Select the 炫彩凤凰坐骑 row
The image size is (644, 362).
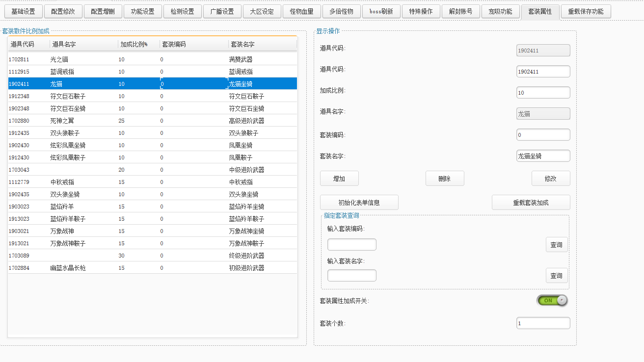coord(153,145)
